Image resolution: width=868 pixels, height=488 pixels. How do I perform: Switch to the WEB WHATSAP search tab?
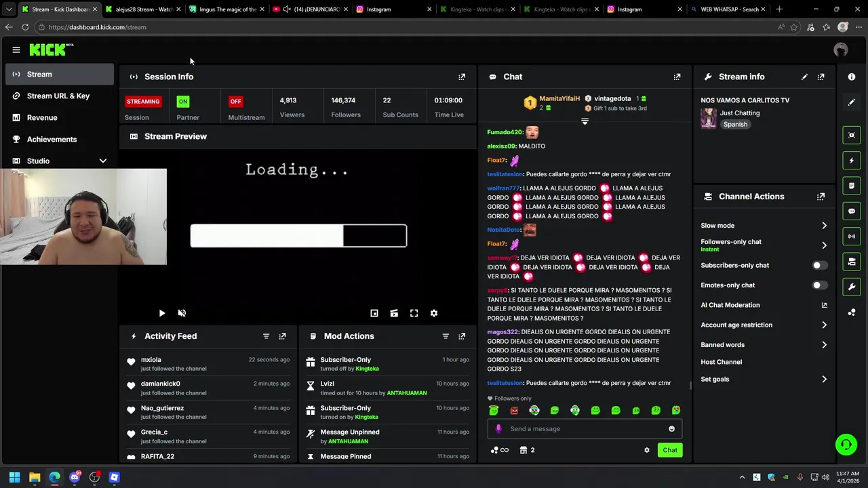pos(729,9)
